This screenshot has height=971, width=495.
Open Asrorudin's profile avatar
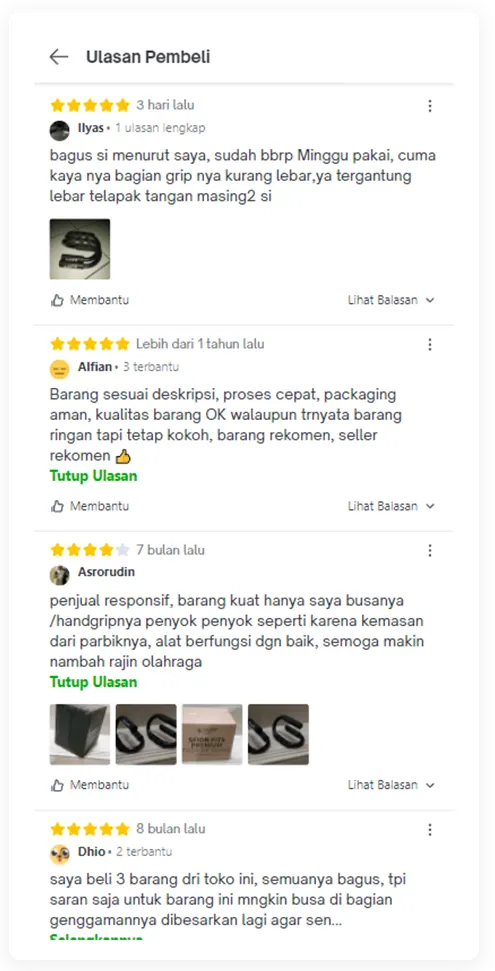[59, 575]
